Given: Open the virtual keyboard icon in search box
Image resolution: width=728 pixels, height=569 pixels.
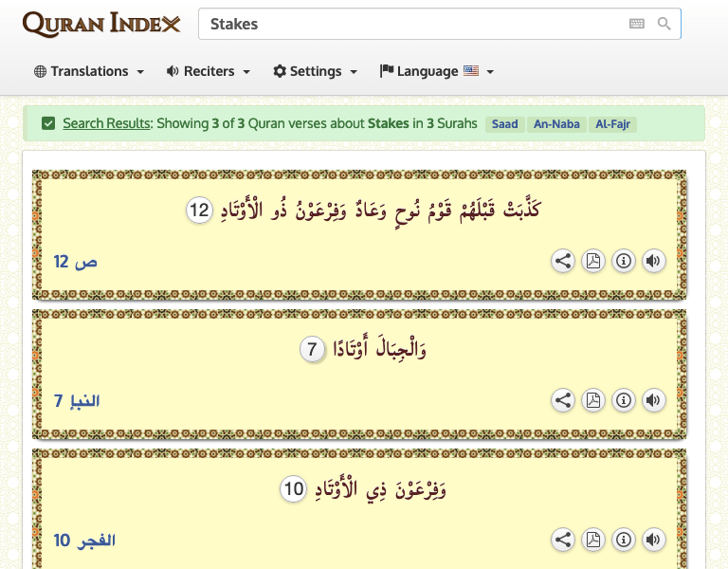Looking at the screenshot, I should (x=637, y=24).
